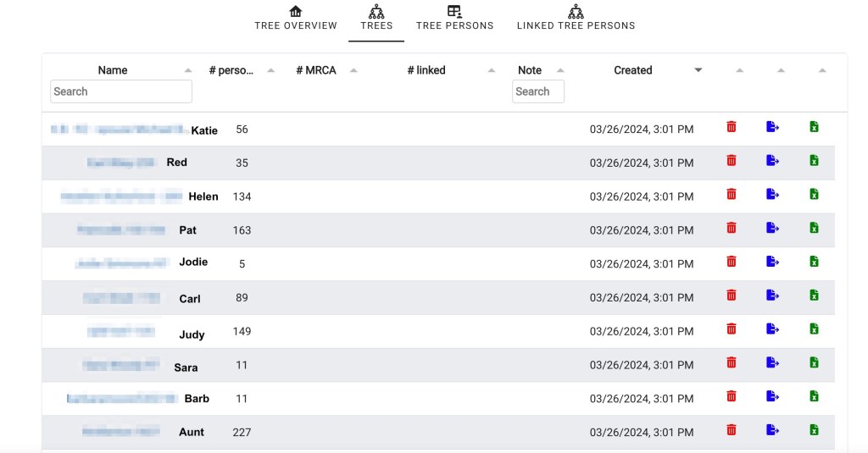This screenshot has height=453, width=868.
Task: Click the blue export icon for Red
Action: (772, 161)
